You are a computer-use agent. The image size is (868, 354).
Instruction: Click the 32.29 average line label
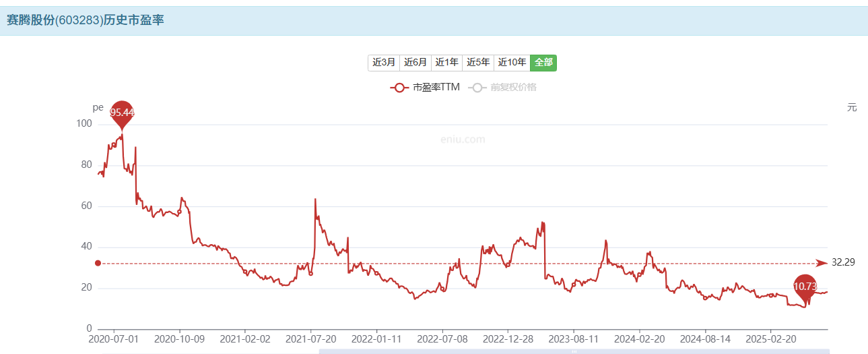[843, 262]
